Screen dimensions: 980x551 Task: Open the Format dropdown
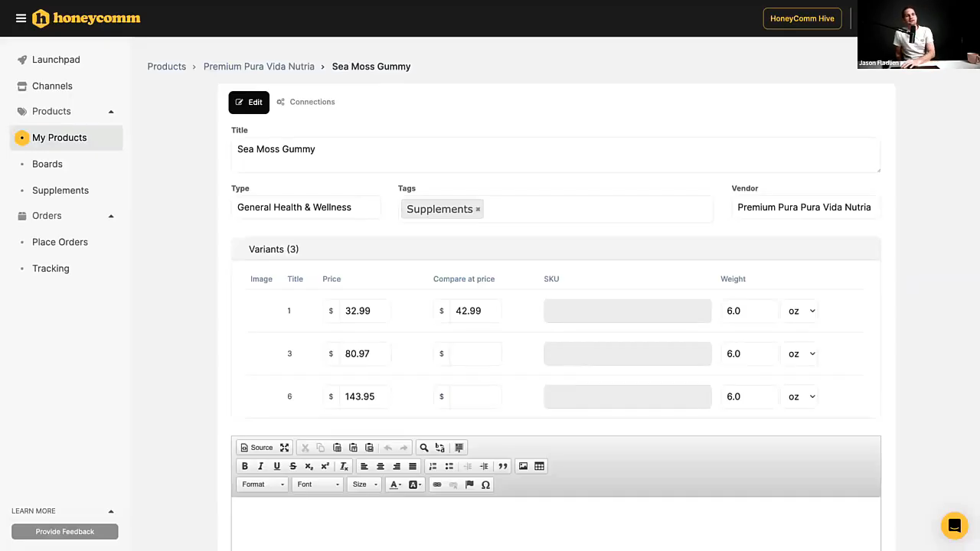263,484
